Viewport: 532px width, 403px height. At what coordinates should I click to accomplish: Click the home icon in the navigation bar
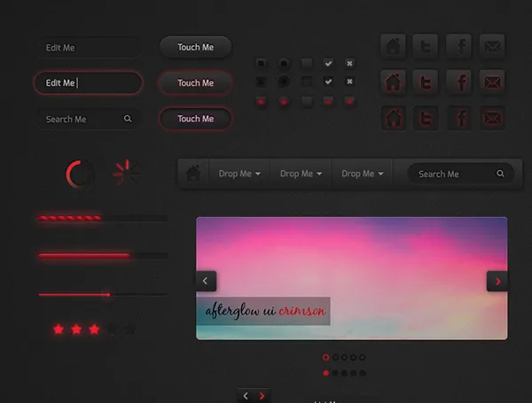(192, 174)
